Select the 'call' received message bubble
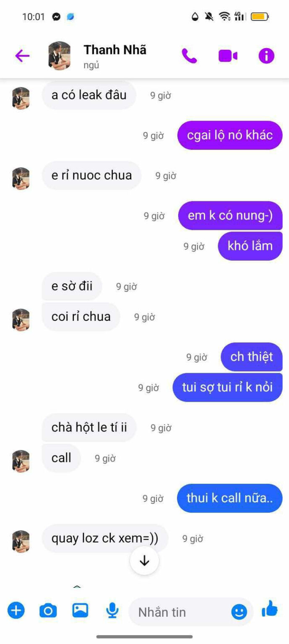This screenshot has width=289, height=644. pyautogui.click(x=61, y=458)
